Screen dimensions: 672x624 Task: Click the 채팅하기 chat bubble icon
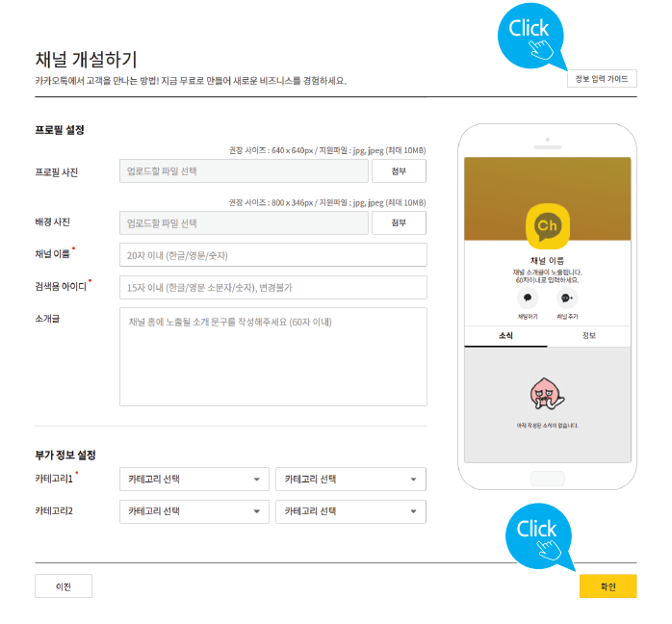[528, 298]
